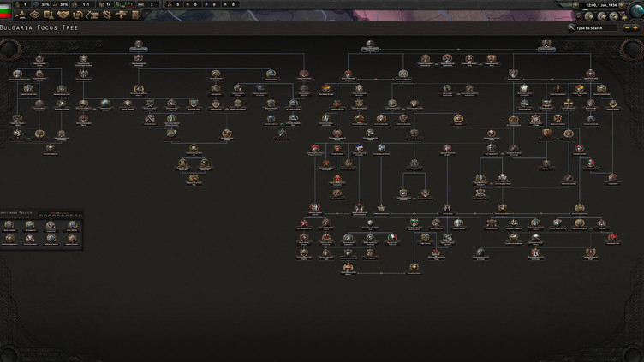Zoom out focus tree with minus button
This screenshot has width=644, height=362.
[627, 28]
